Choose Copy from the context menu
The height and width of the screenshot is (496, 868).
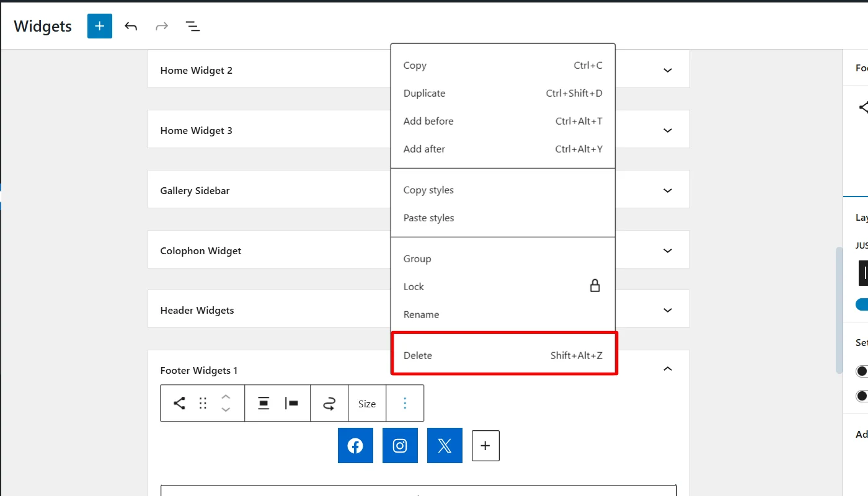tap(503, 65)
